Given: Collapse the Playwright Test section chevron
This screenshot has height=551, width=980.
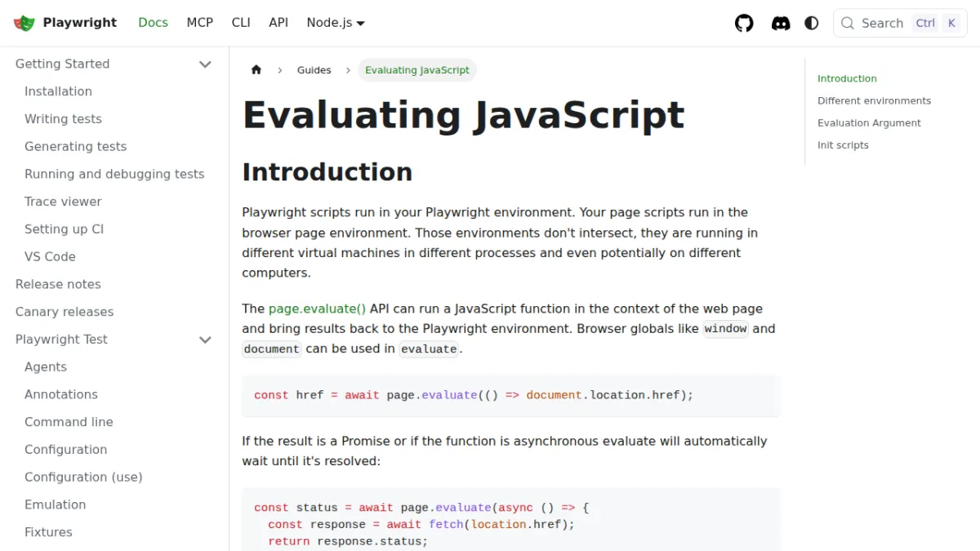Looking at the screenshot, I should point(205,340).
